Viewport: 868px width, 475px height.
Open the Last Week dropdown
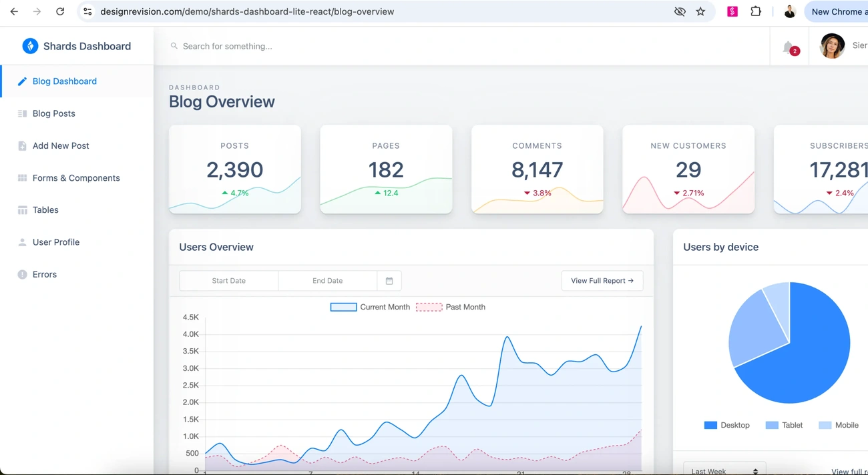pyautogui.click(x=724, y=468)
